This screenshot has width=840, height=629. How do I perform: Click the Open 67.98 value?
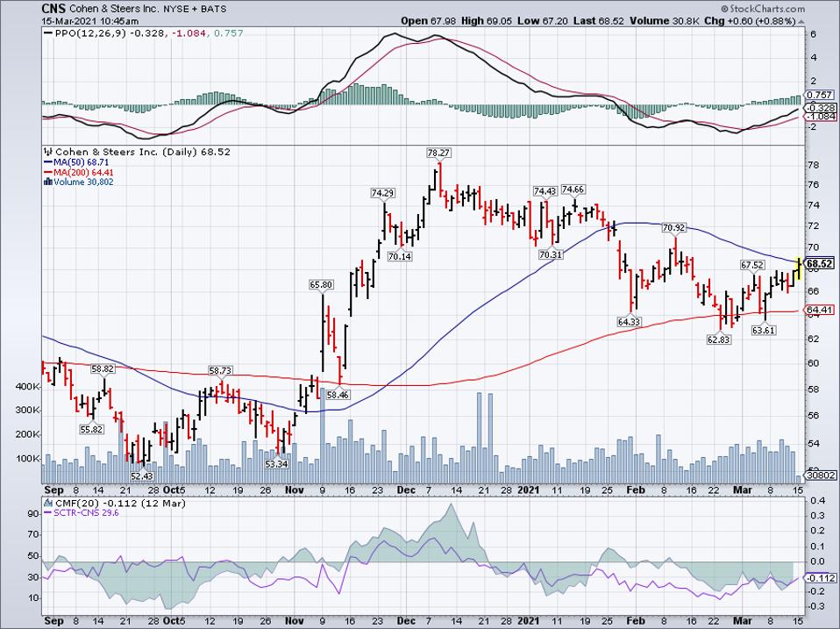tap(429, 21)
